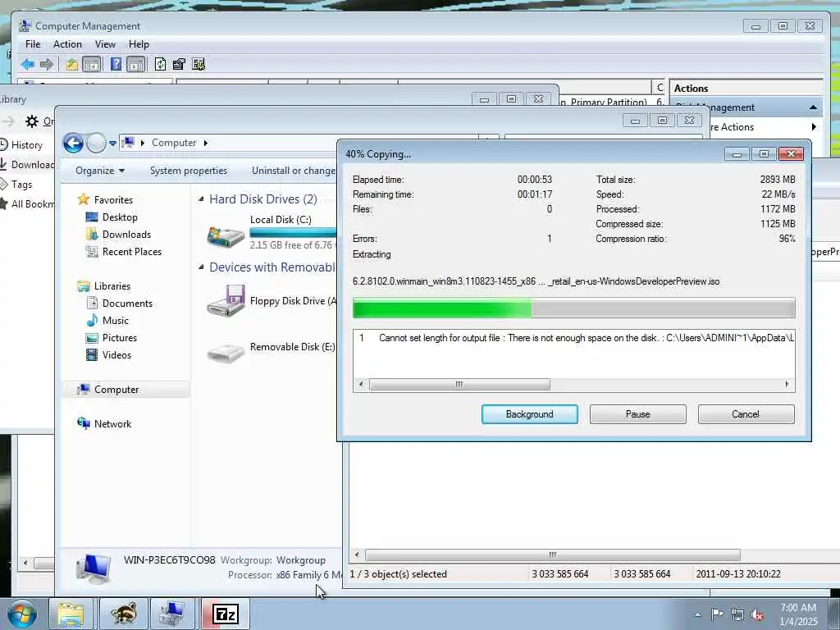The width and height of the screenshot is (840, 630).
Task: Open Action menu in Computer Management
Action: [x=67, y=44]
